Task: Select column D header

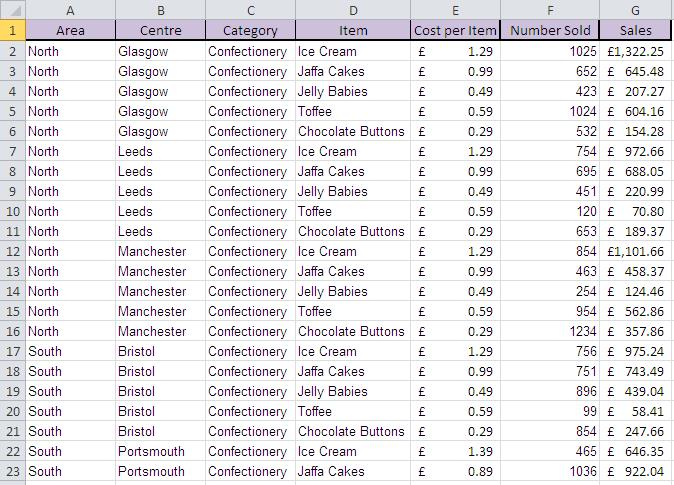Action: (x=352, y=9)
